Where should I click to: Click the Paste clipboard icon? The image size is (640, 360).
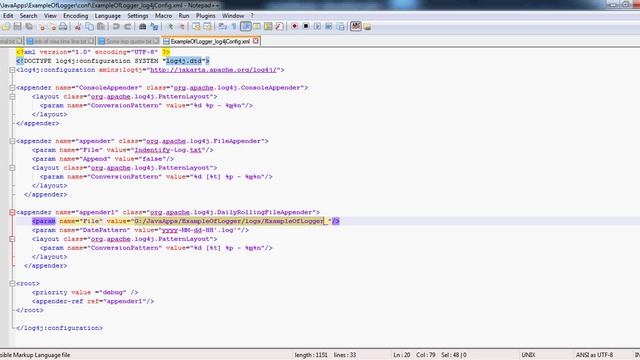(x=100, y=27)
